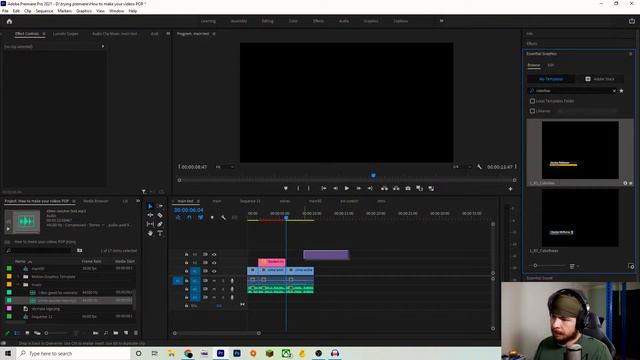
Task: Click the My Templates button
Action: coord(551,79)
